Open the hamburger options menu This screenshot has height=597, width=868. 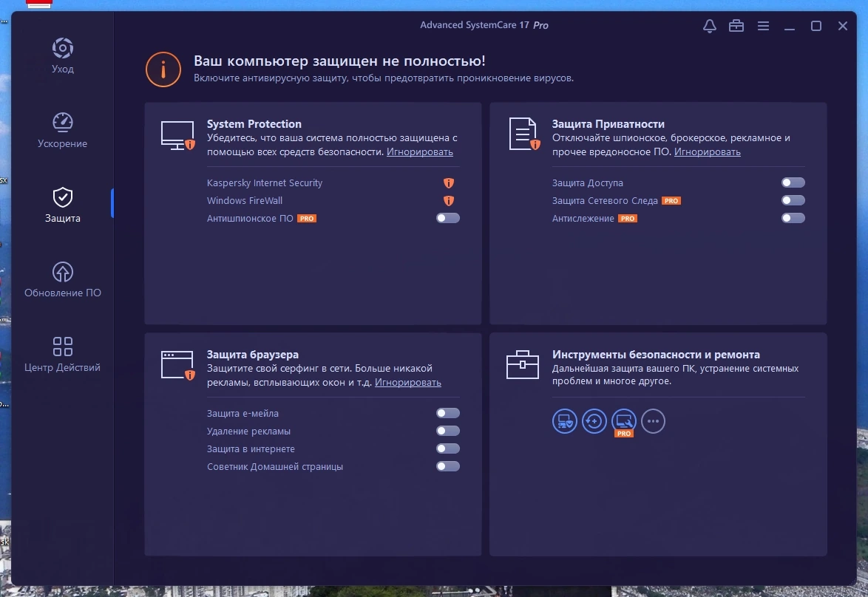(763, 26)
